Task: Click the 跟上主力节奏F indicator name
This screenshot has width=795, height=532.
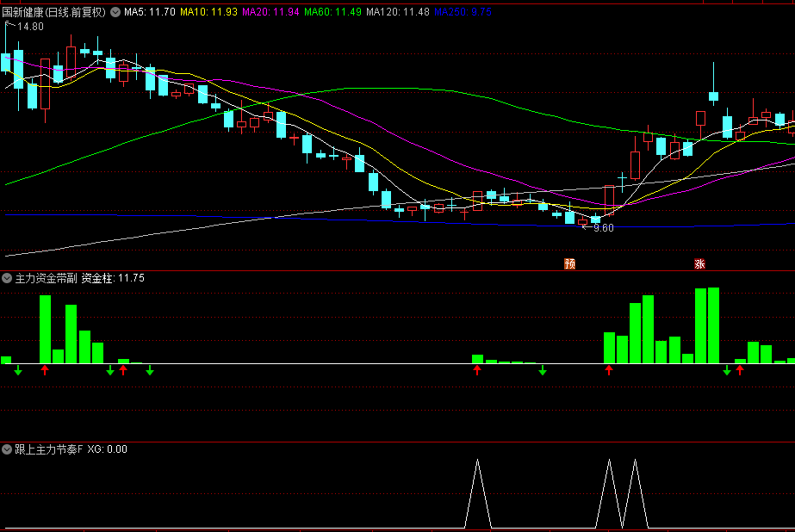Action: point(49,448)
